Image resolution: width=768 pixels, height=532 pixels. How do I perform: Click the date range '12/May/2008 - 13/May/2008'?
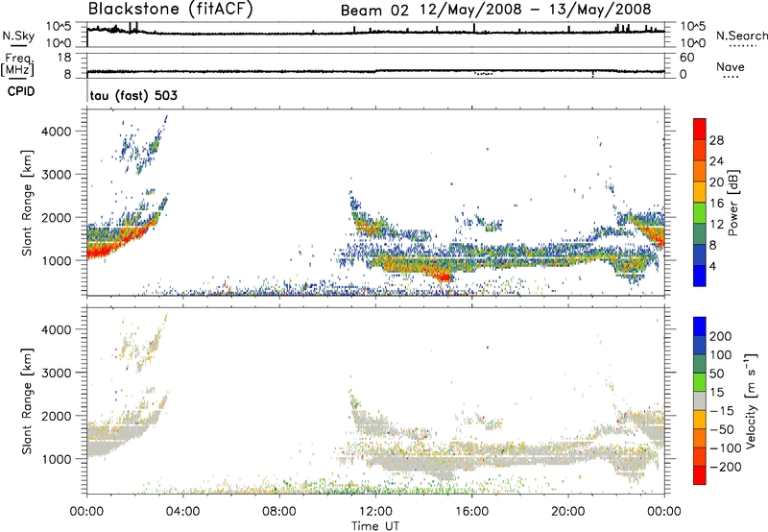point(536,10)
